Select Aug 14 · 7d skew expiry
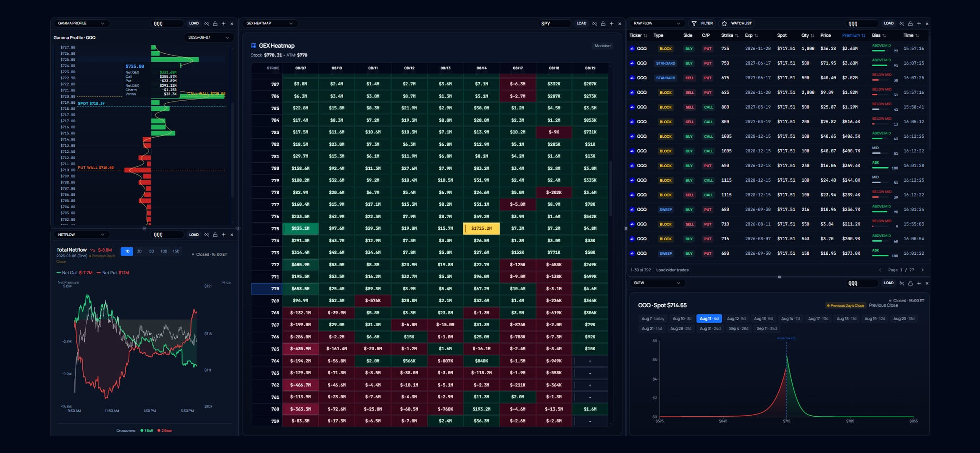The height and width of the screenshot is (453, 980). pyautogui.click(x=790, y=319)
